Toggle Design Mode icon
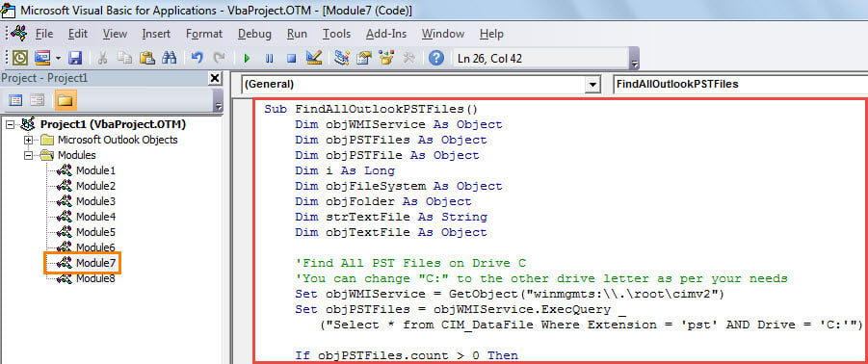 314,58
